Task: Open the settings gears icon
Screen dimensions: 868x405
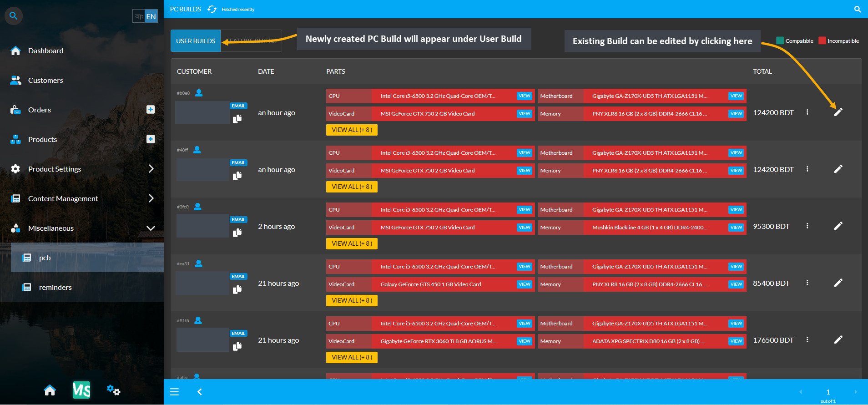Action: pos(113,390)
